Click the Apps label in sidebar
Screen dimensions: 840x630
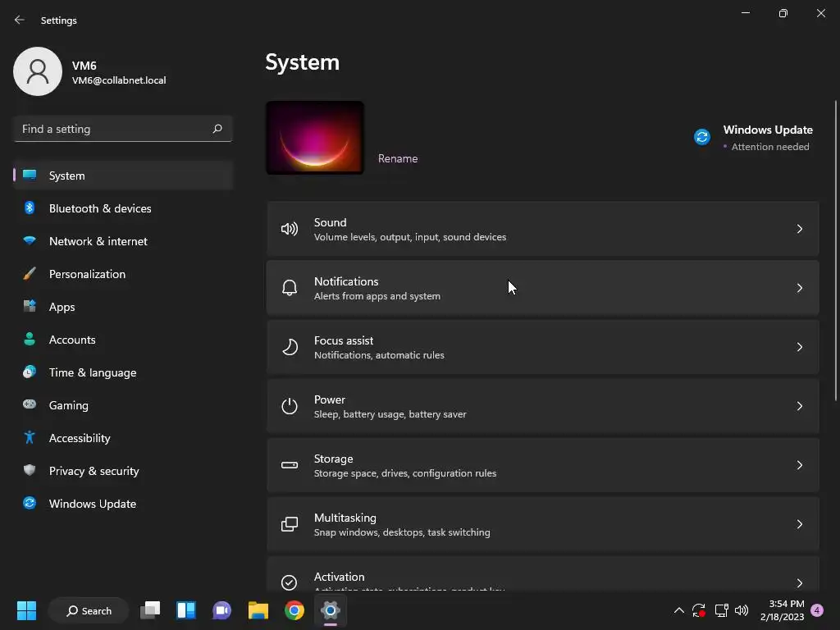point(62,307)
